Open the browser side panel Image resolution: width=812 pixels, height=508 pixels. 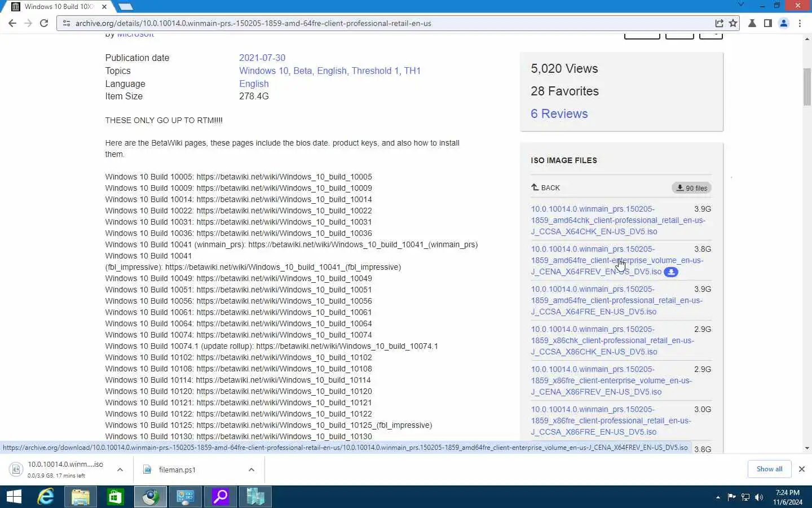pyautogui.click(x=767, y=23)
